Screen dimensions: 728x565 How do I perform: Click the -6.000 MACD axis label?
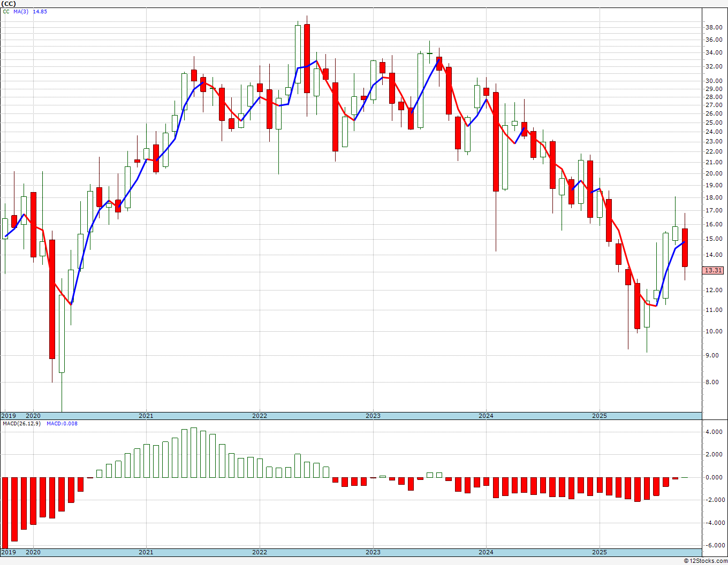714,546
